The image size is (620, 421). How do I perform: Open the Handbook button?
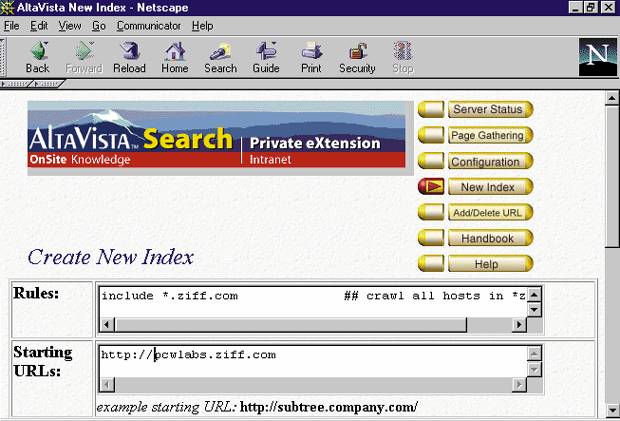(x=487, y=239)
